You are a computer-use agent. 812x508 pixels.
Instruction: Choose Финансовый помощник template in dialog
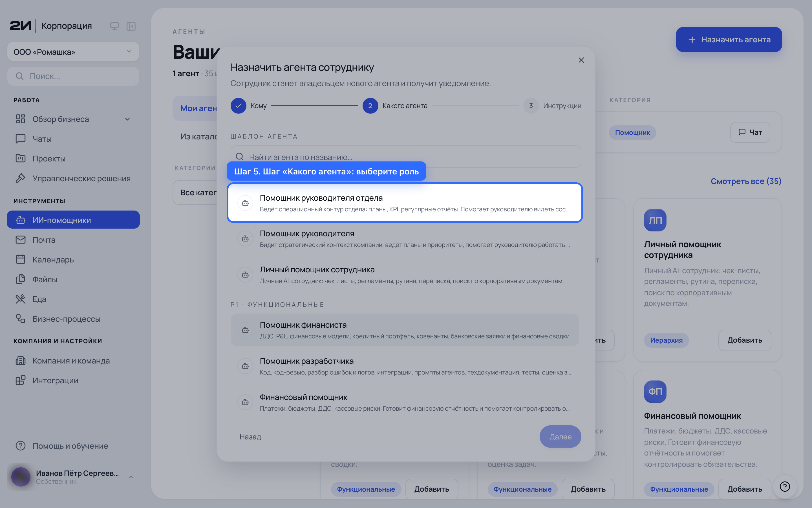click(x=405, y=402)
